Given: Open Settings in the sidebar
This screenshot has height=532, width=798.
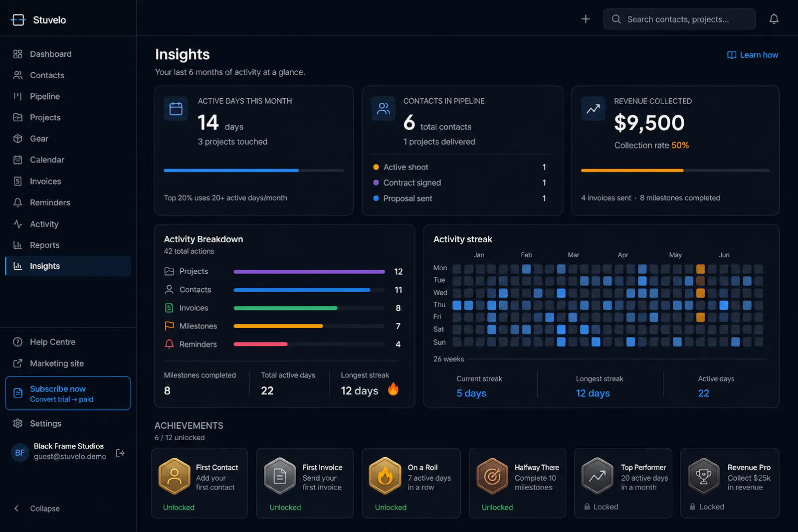Looking at the screenshot, I should point(68,423).
